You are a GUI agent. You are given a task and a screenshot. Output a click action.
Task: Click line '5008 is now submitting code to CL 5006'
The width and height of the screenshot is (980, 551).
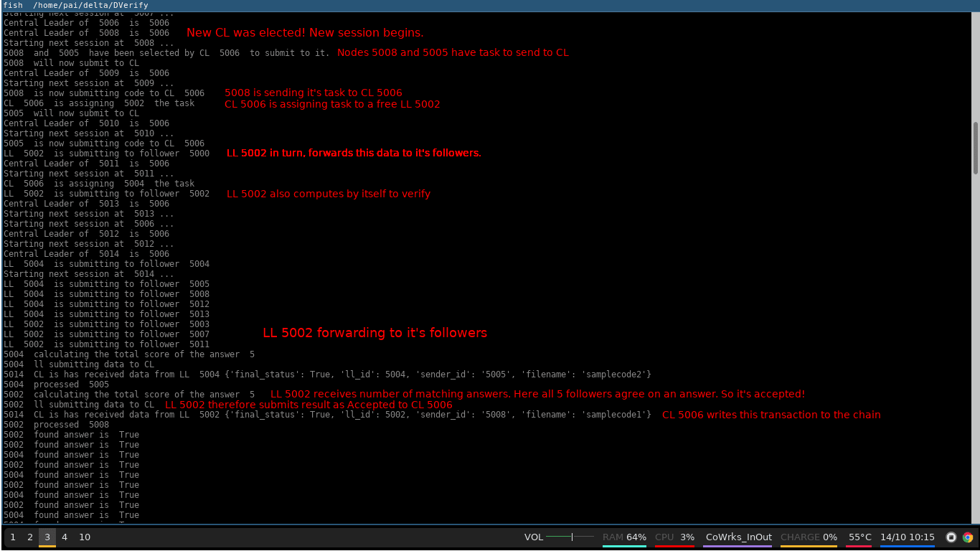pos(104,93)
